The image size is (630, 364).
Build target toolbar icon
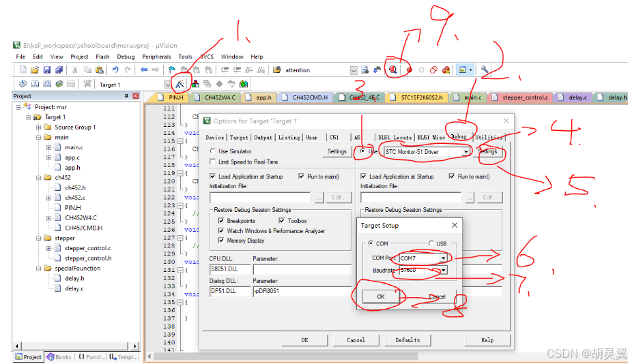[35, 83]
